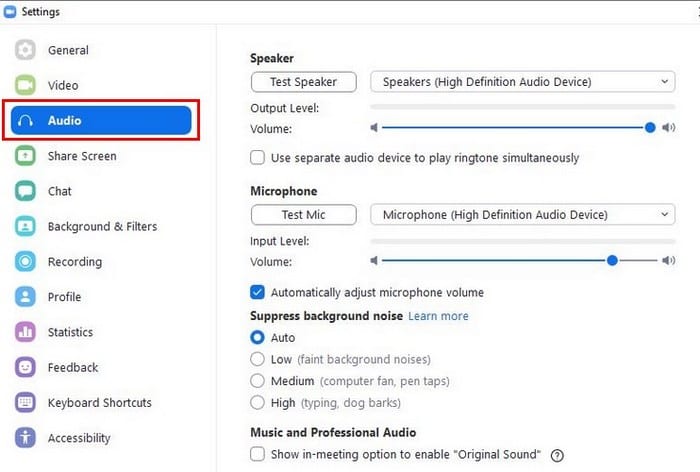Viewport: 700px width, 472px height.
Task: Click the Background & Filters icon
Action: (x=25, y=226)
